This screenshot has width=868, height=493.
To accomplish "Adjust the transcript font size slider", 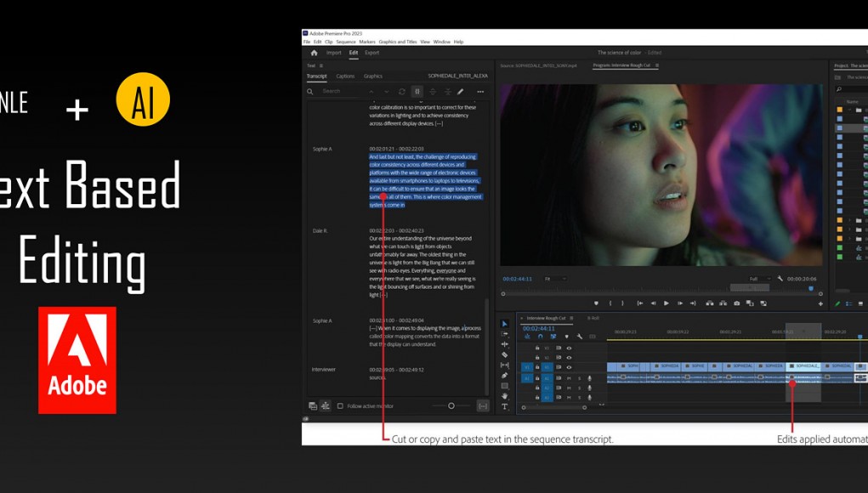I will 451,406.
